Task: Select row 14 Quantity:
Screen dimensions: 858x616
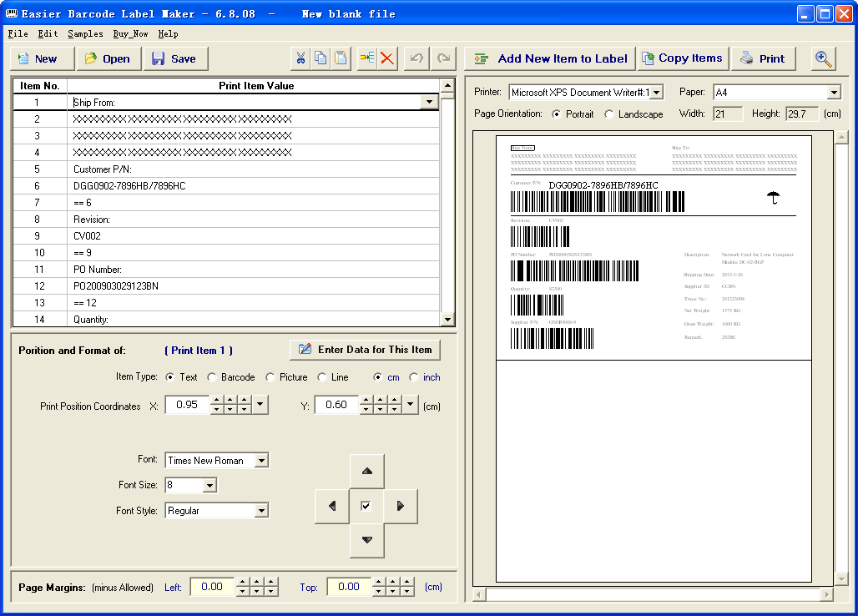Action: tap(226, 319)
